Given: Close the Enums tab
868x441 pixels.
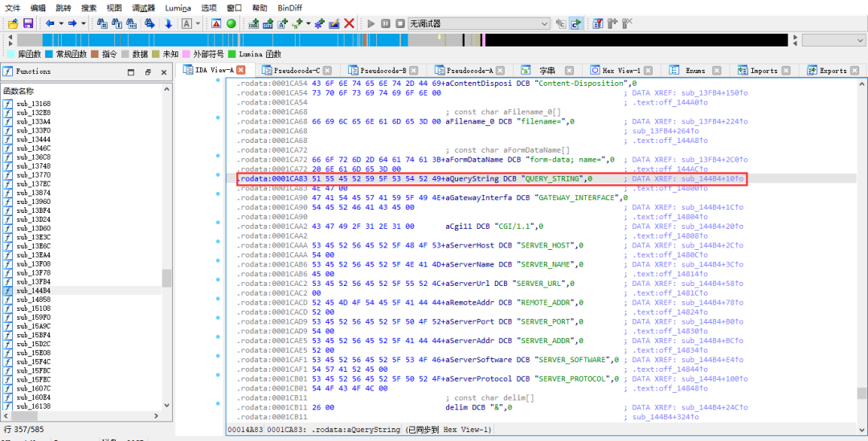Looking at the screenshot, I should coord(716,70).
